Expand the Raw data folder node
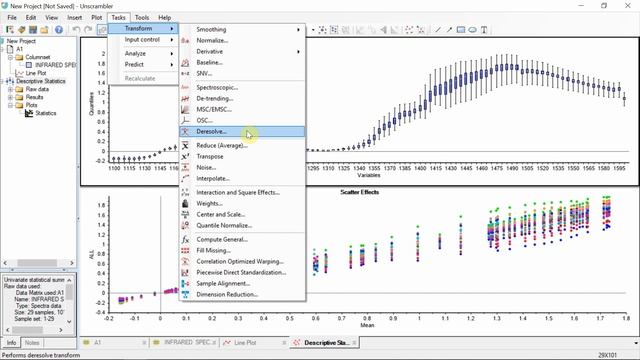640x360 pixels. pos(10,89)
